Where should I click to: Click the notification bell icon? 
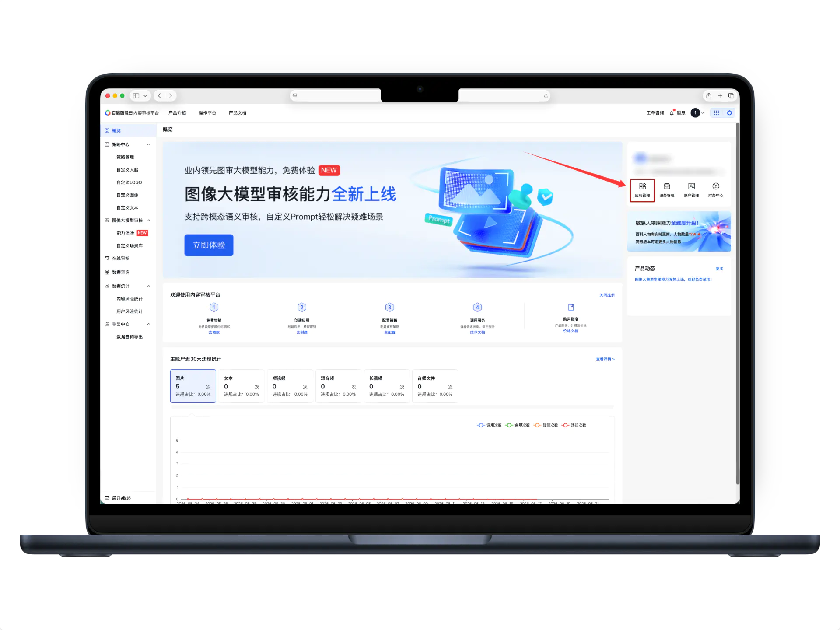[672, 113]
